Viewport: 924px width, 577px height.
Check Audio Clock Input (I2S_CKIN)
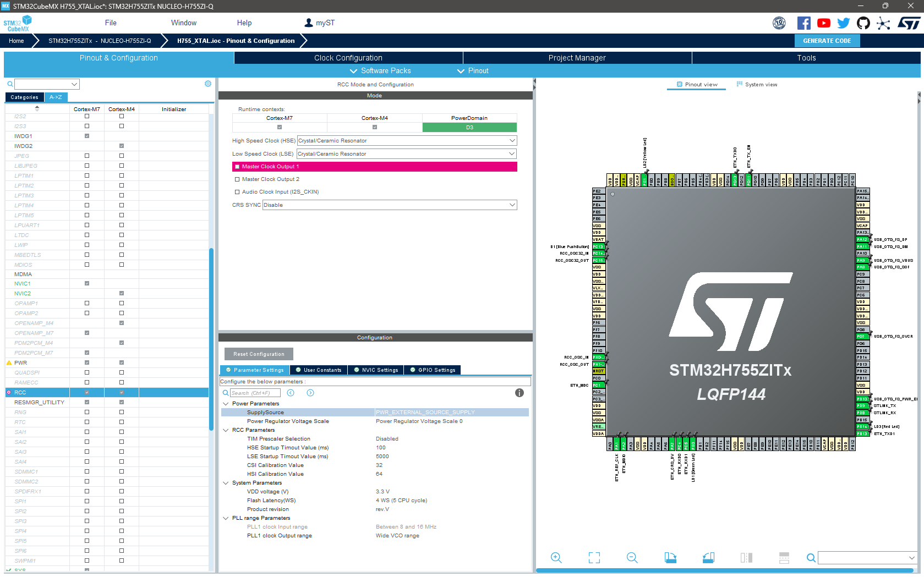pos(237,191)
